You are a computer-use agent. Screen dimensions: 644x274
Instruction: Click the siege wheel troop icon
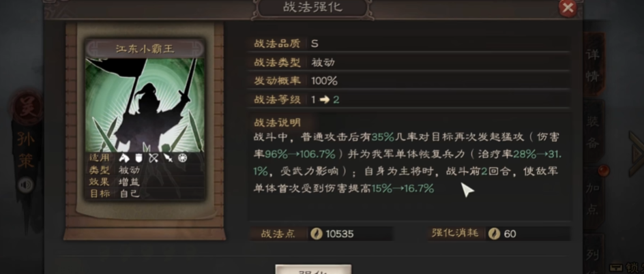coord(182,158)
